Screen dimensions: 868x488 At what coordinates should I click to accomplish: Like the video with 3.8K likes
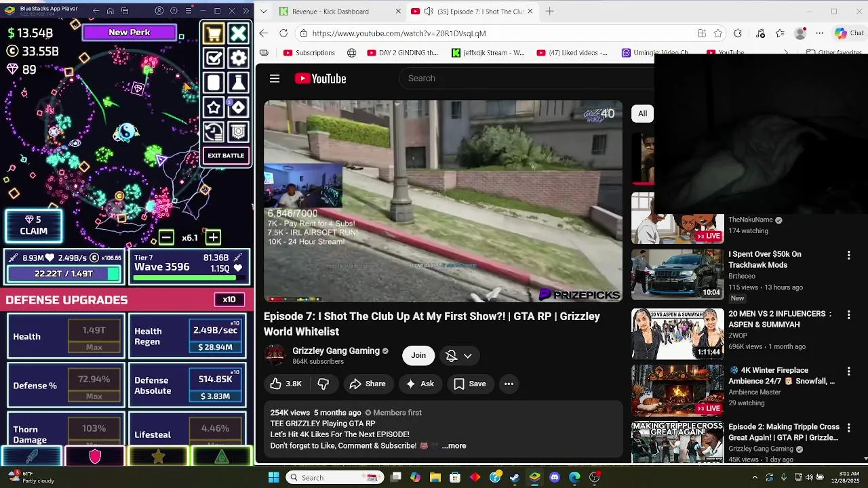point(285,384)
